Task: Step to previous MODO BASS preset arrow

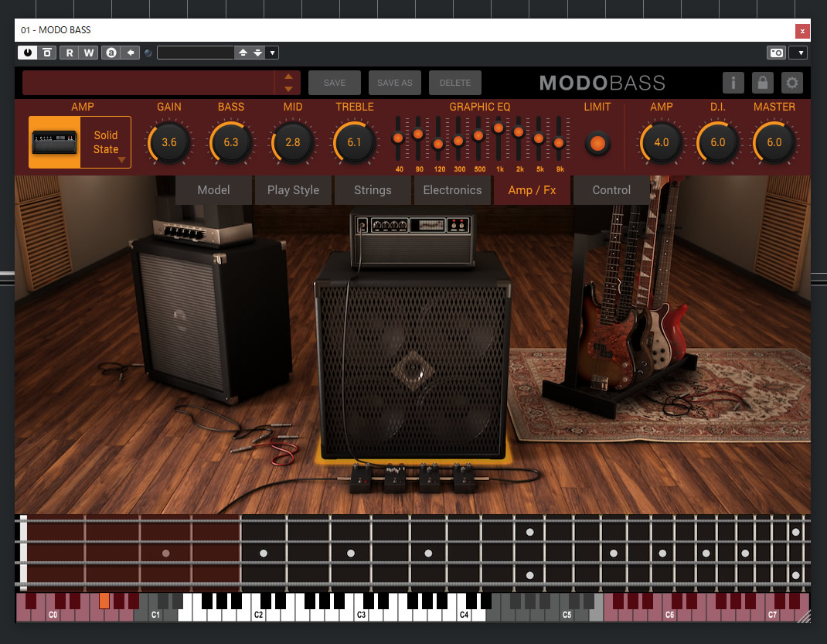Action: (288, 77)
